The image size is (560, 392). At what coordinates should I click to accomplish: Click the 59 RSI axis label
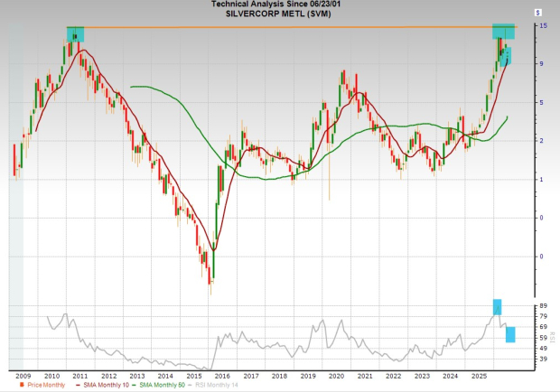tap(543, 338)
